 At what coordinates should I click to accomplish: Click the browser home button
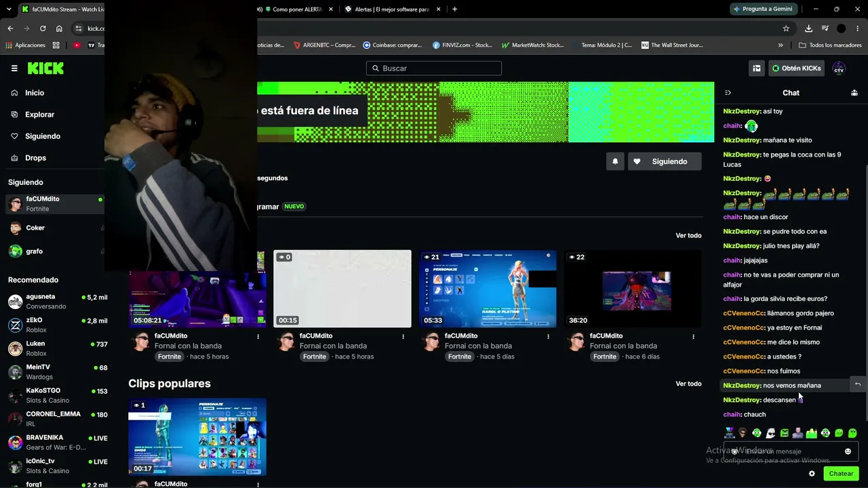[x=59, y=28]
